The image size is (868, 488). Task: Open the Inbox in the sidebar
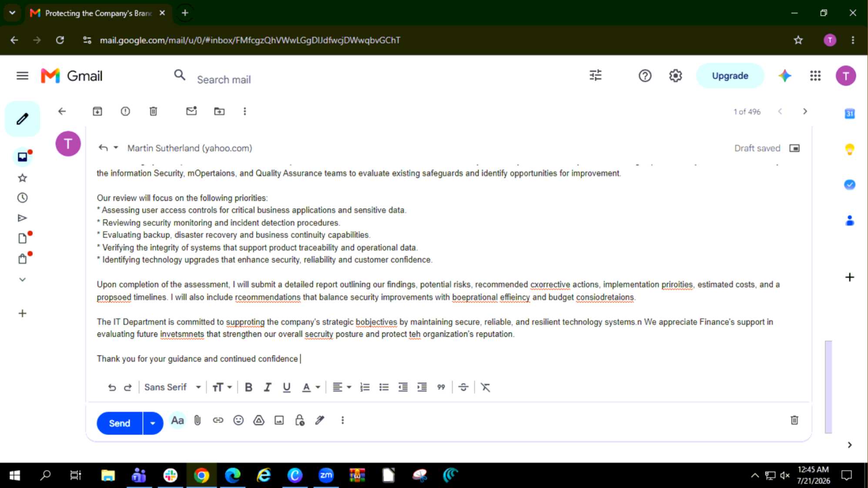tap(22, 157)
